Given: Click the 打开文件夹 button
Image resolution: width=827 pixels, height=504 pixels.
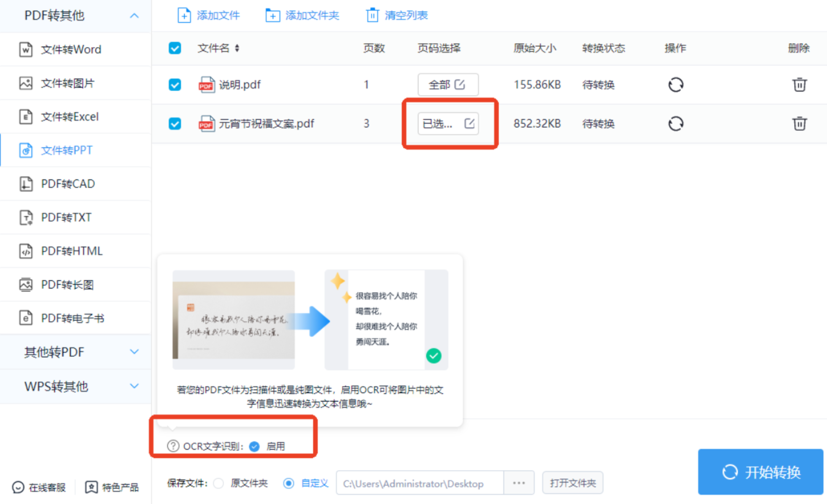Looking at the screenshot, I should click(x=572, y=483).
